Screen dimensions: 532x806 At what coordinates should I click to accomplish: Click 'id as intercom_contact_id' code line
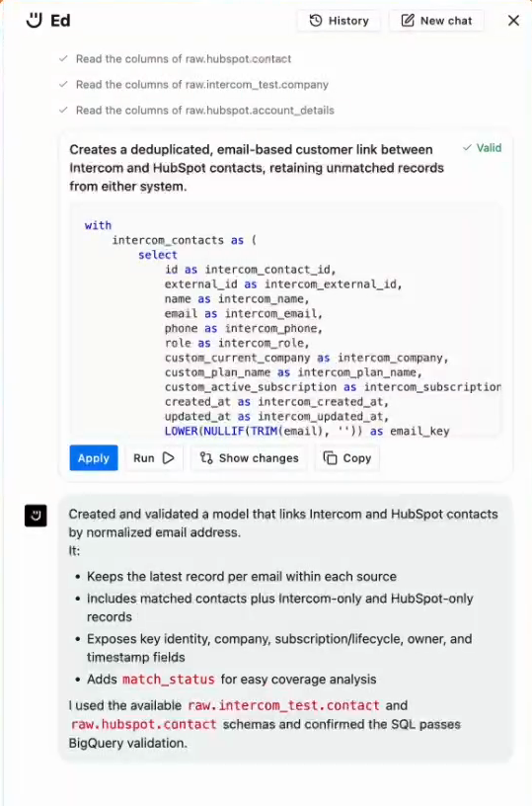pos(250,270)
